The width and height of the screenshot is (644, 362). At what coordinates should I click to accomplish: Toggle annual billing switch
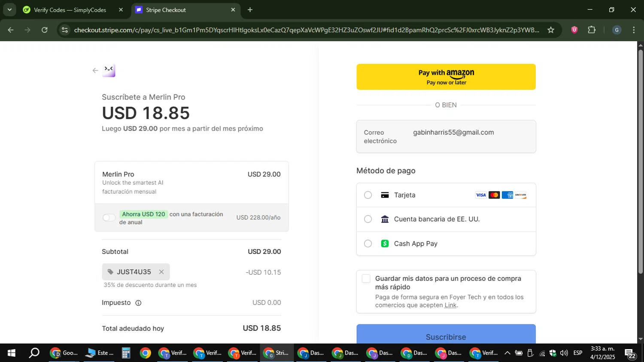coord(109,218)
